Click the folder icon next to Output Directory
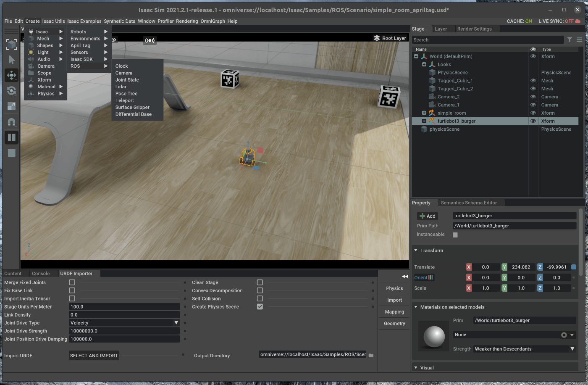This screenshot has height=385, width=588. click(371, 355)
